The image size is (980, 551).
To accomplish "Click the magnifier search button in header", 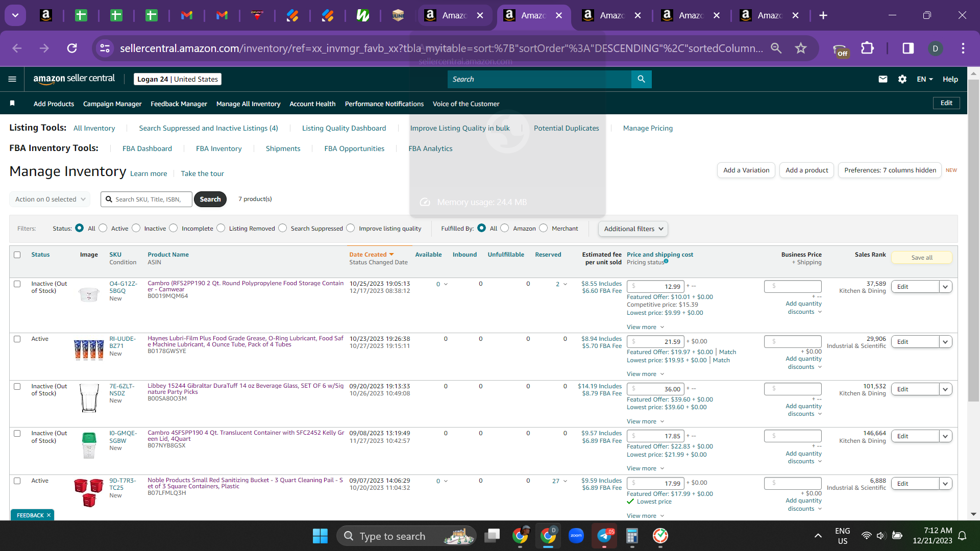I will click(x=641, y=79).
